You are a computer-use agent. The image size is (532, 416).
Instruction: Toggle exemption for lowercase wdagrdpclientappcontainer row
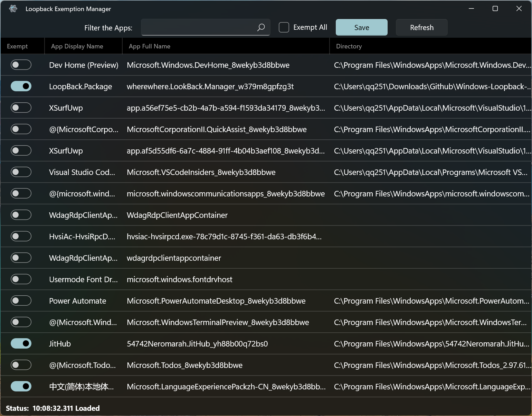[x=21, y=258]
